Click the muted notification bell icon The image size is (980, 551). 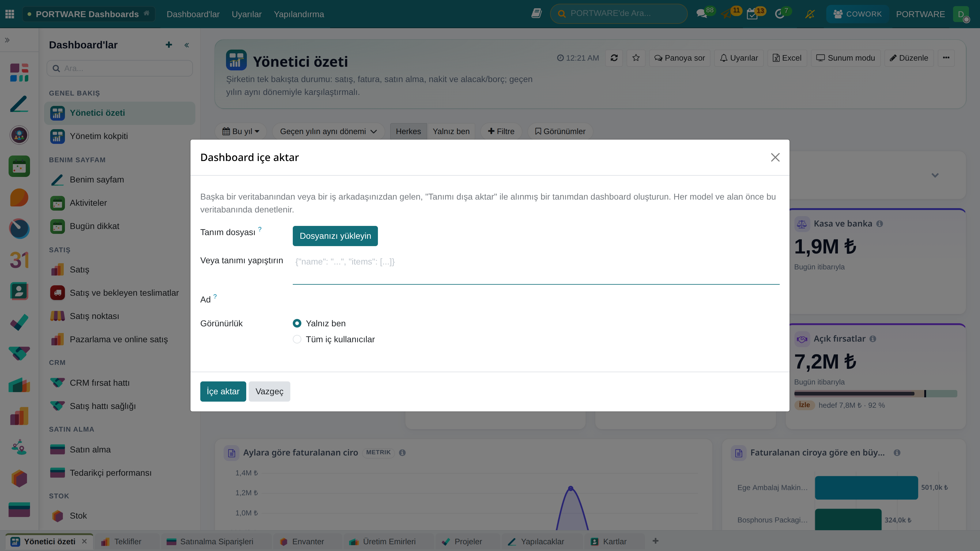[809, 14]
